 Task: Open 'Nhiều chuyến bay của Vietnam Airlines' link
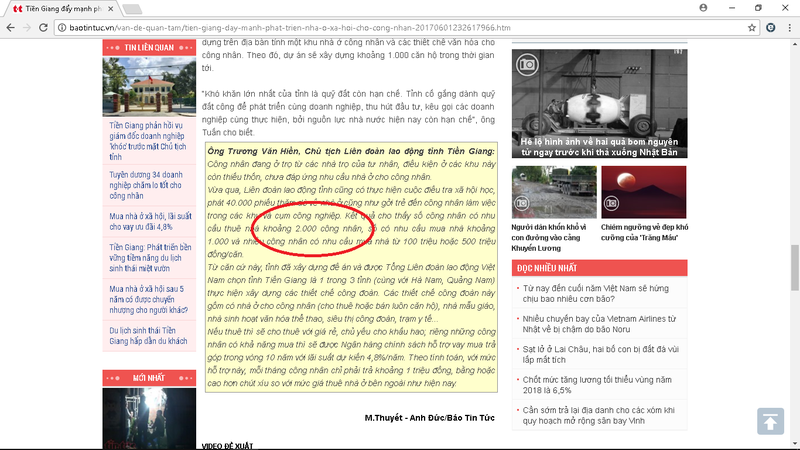click(599, 324)
